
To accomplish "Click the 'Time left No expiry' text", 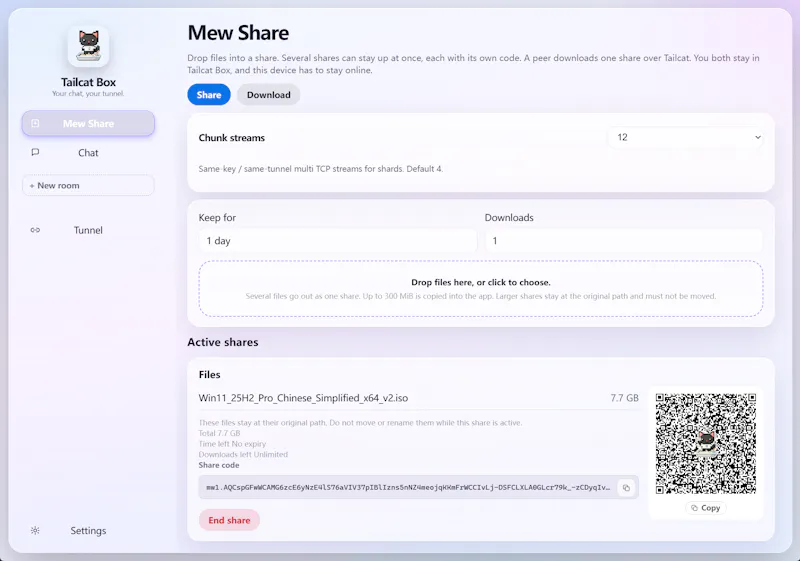I will pos(232,444).
